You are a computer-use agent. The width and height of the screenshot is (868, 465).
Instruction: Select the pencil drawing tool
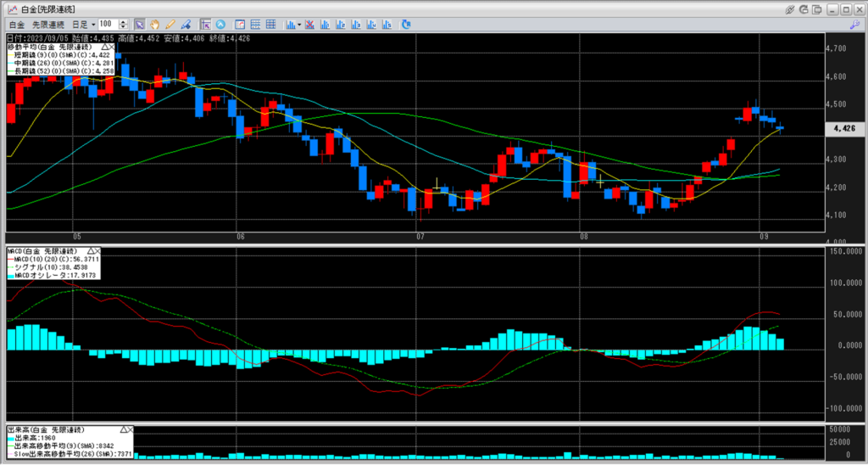(x=170, y=25)
